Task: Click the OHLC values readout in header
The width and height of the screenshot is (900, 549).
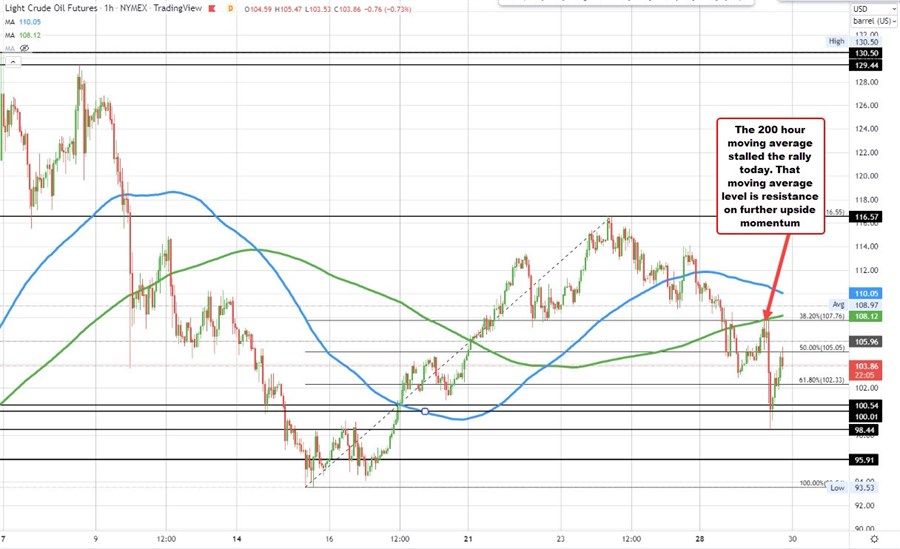Action: tap(328, 9)
